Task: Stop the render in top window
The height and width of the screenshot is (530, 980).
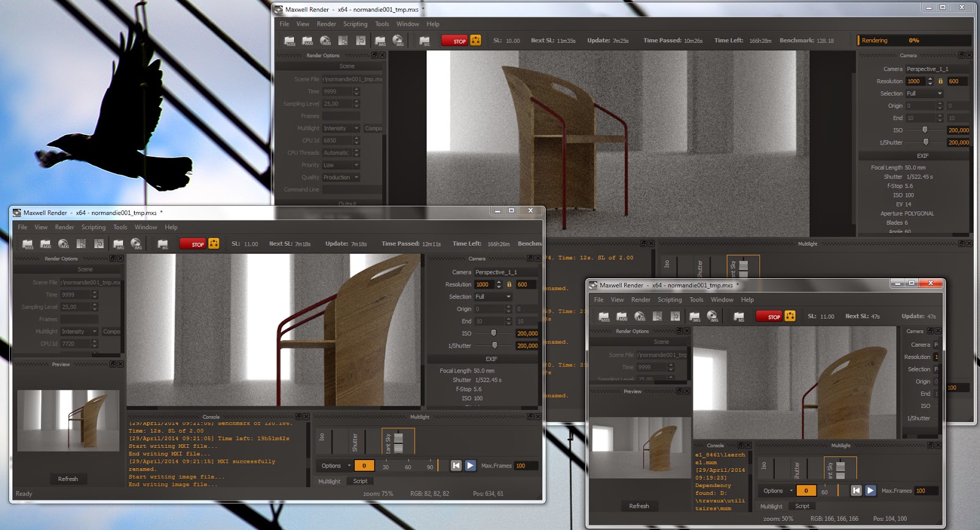Action: click(x=455, y=41)
